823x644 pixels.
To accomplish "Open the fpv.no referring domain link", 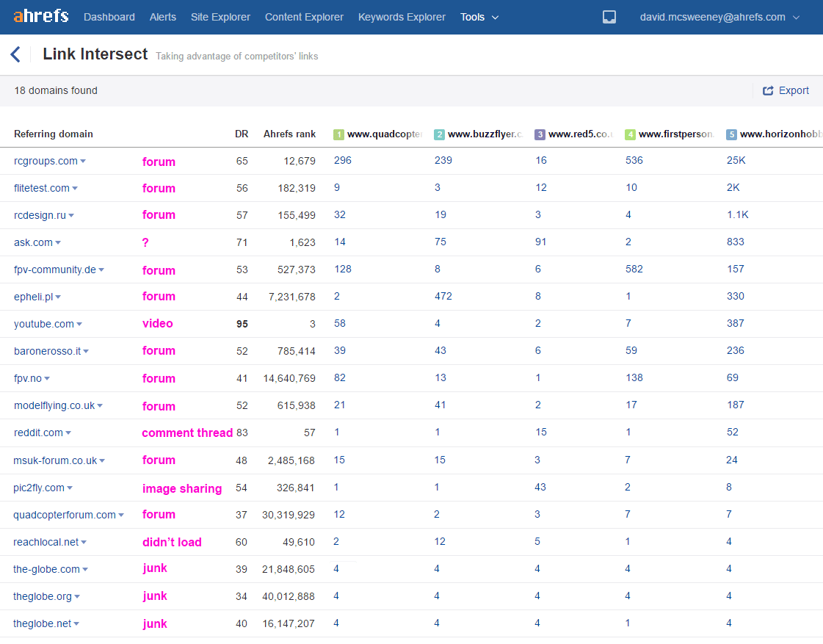I will (28, 378).
